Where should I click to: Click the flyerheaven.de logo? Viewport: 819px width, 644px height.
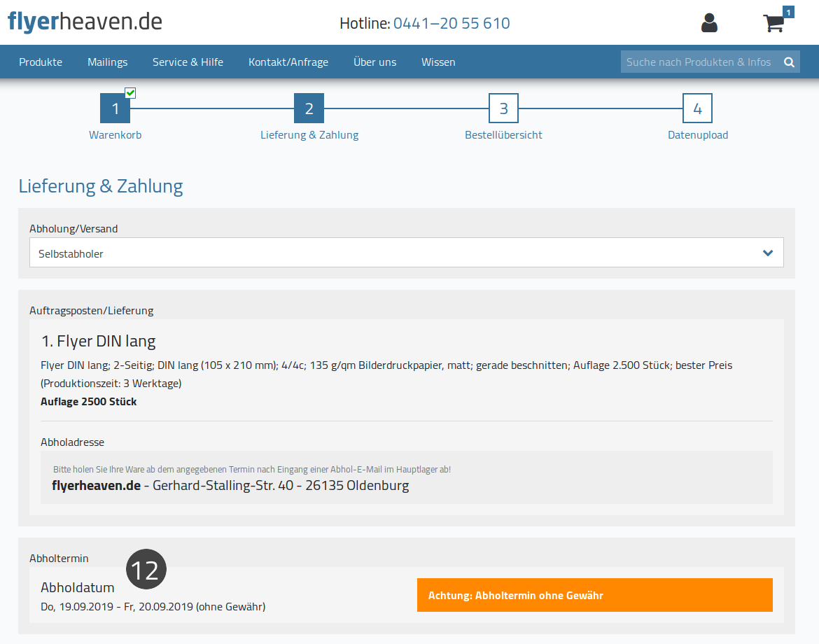[x=85, y=22]
